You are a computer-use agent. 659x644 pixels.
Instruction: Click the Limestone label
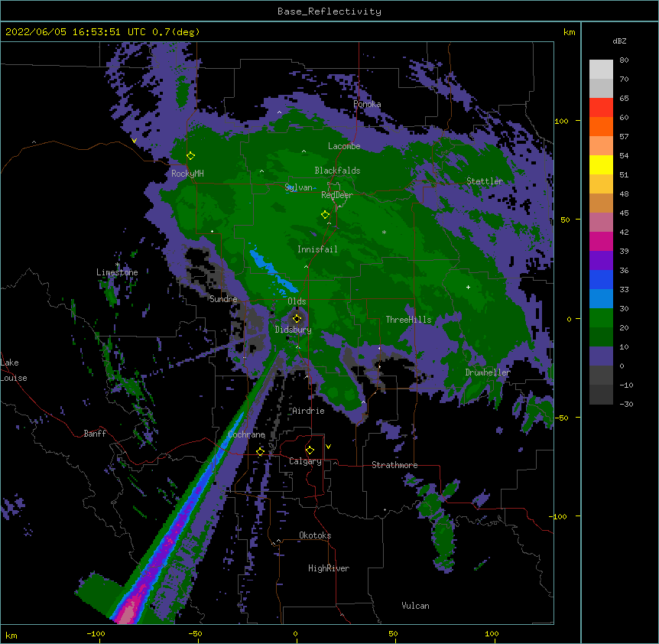117,272
